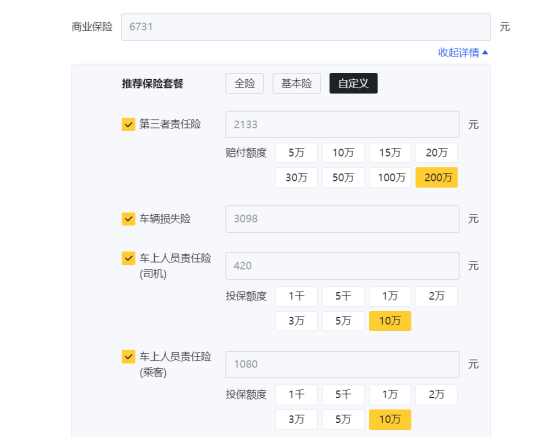
Task: Toggle 车上人员责任险(乘客) checkbox
Action: [128, 357]
